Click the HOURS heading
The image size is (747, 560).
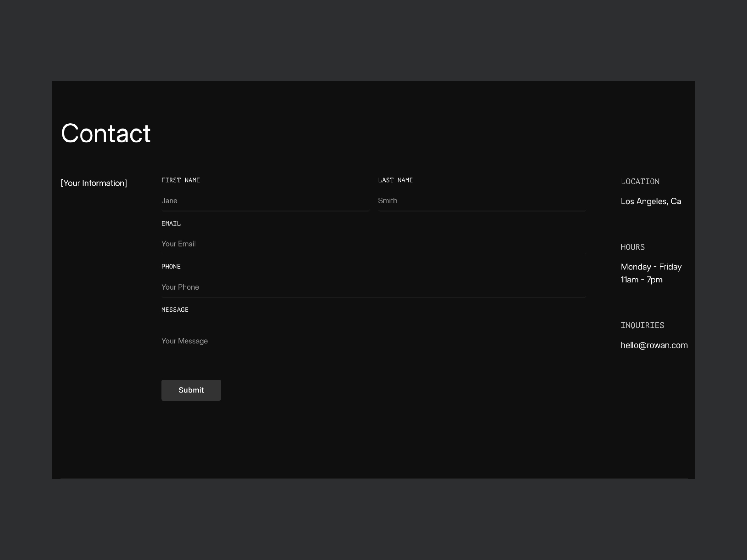pos(632,247)
